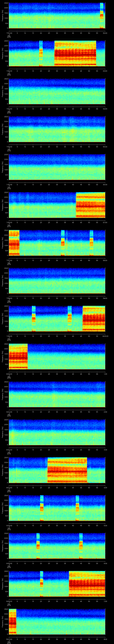Screen dimensions: 114x644
Task: Click the long broadband event in the 7:52:00 spectrogram
Action: coord(75,53)
